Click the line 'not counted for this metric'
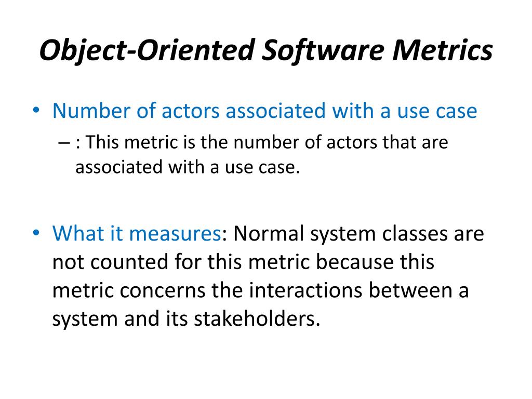The image size is (532, 399). [243, 262]
